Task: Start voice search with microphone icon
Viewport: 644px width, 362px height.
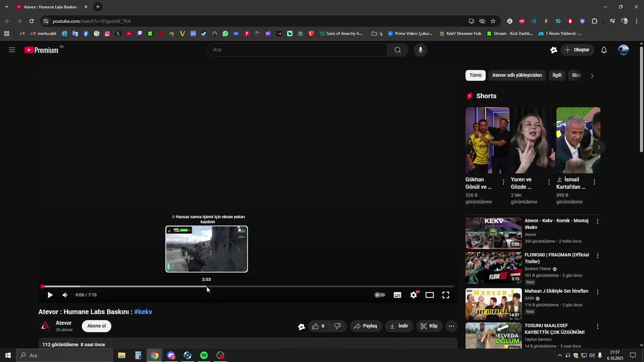Action: click(421, 50)
